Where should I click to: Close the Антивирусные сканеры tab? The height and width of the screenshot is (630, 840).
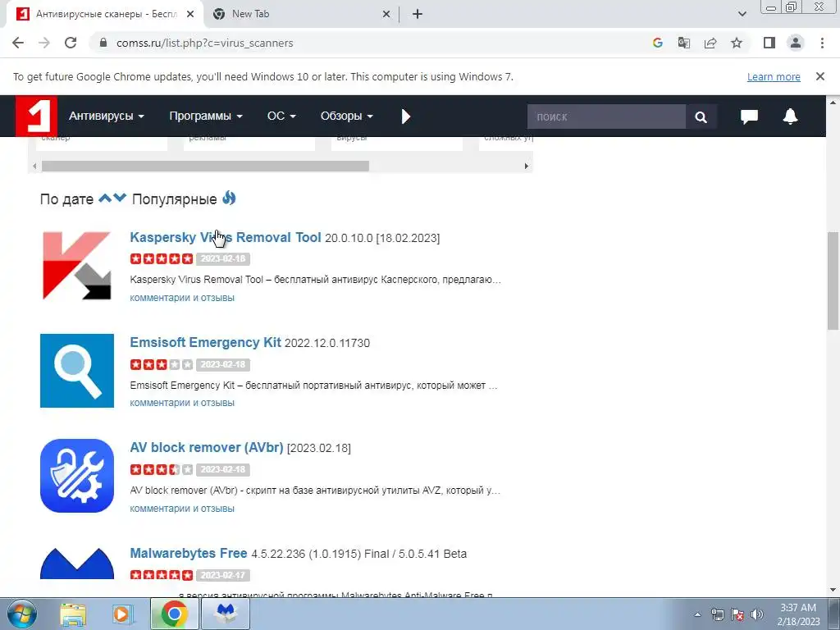point(190,15)
